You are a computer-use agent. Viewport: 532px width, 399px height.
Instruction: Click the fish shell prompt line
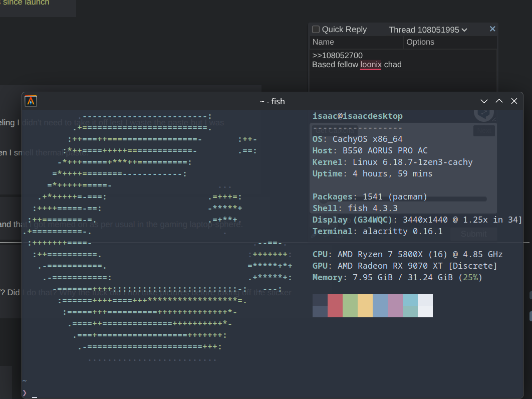click(30, 393)
